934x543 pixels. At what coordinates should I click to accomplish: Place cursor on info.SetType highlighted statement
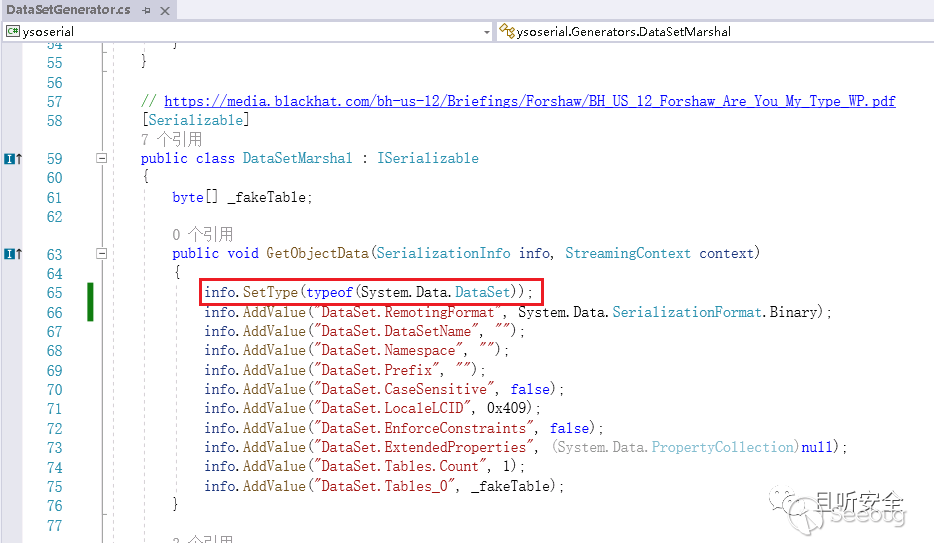click(372, 292)
